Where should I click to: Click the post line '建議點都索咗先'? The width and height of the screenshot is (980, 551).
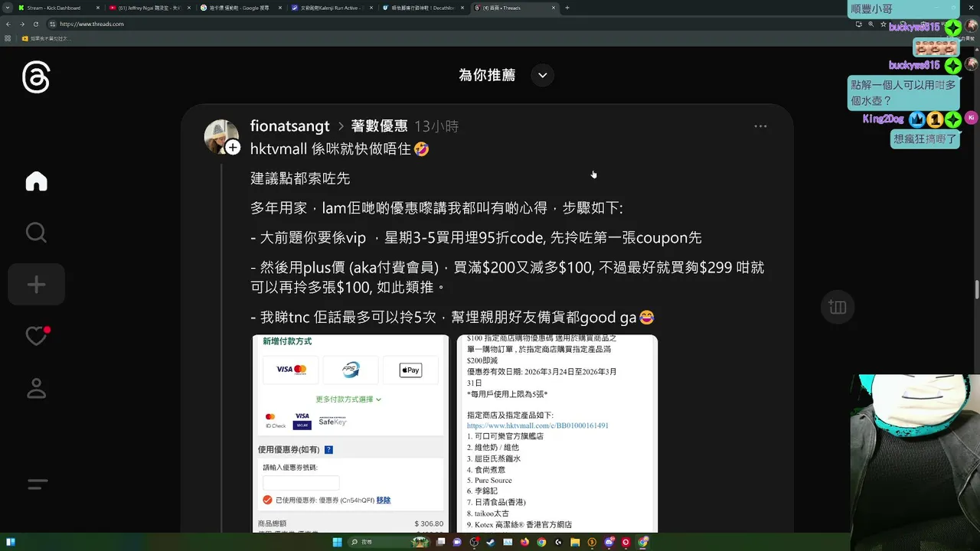300,178
